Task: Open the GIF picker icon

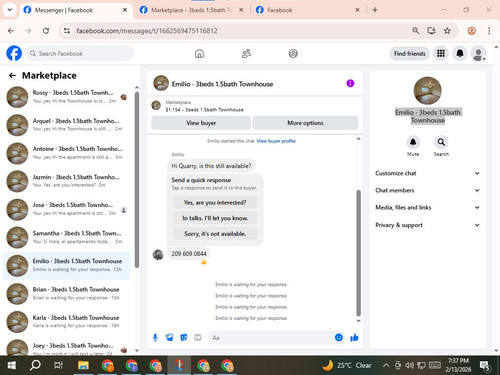Action: [198, 338]
